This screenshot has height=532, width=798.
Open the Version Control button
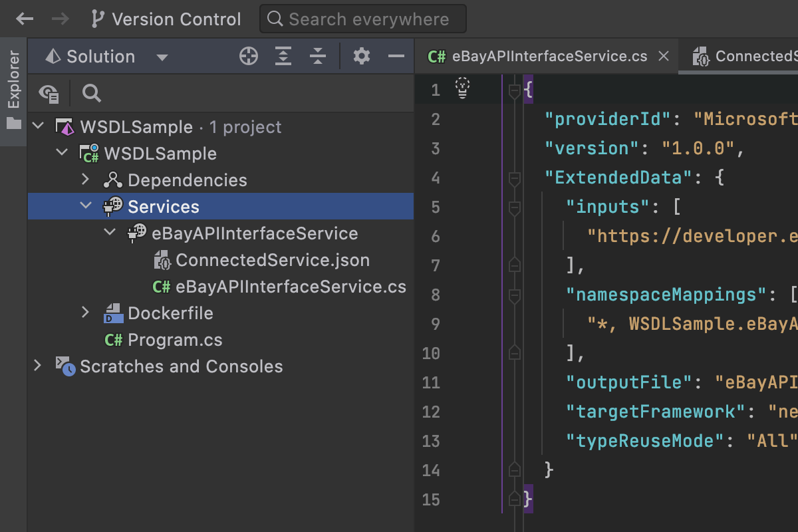click(x=166, y=19)
